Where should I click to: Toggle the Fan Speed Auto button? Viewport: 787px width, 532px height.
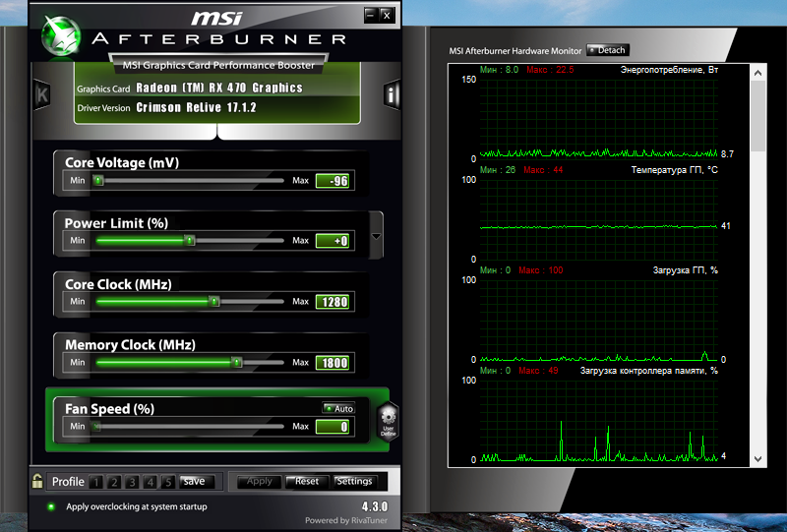pyautogui.click(x=338, y=408)
